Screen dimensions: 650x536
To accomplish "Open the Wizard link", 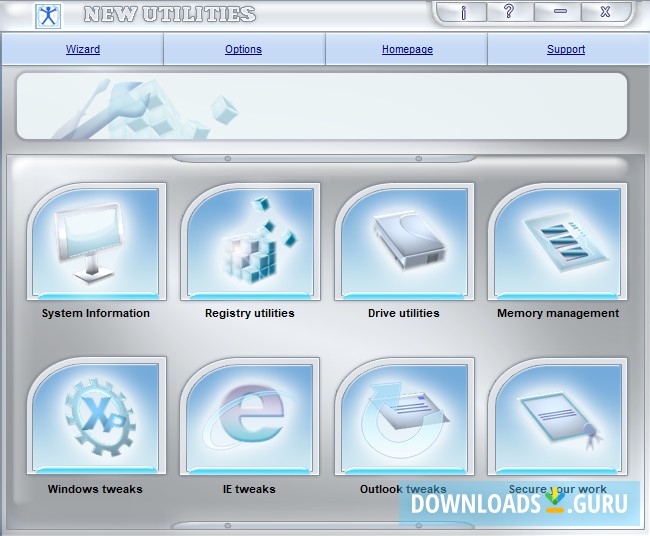I will (x=83, y=49).
